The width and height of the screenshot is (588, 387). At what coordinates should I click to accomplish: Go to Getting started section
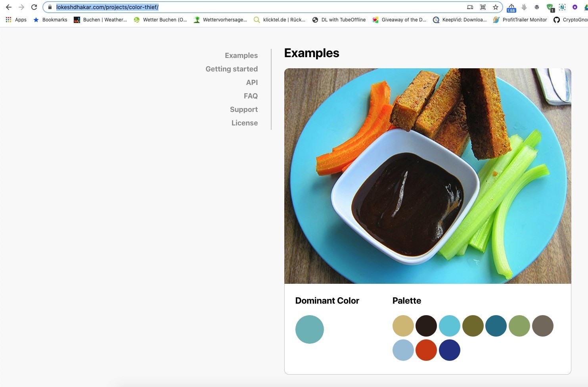232,69
